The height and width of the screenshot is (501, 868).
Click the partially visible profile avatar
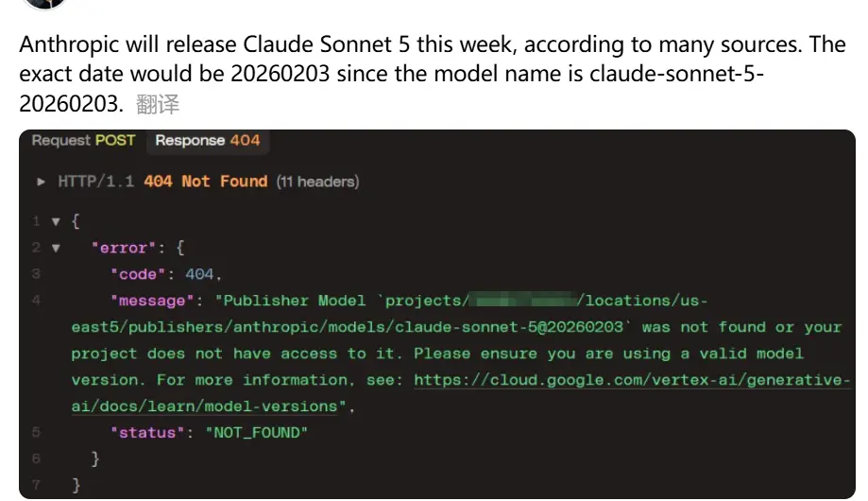[44, 4]
